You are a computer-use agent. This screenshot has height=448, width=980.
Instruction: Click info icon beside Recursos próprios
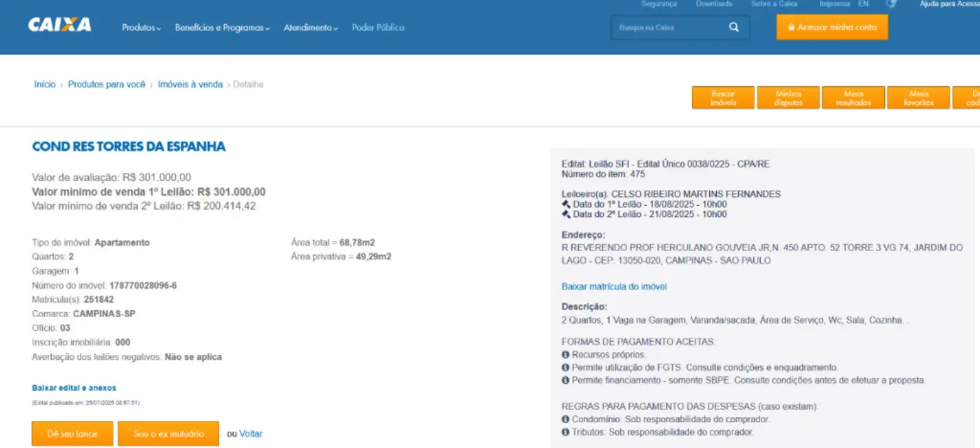[x=566, y=355]
